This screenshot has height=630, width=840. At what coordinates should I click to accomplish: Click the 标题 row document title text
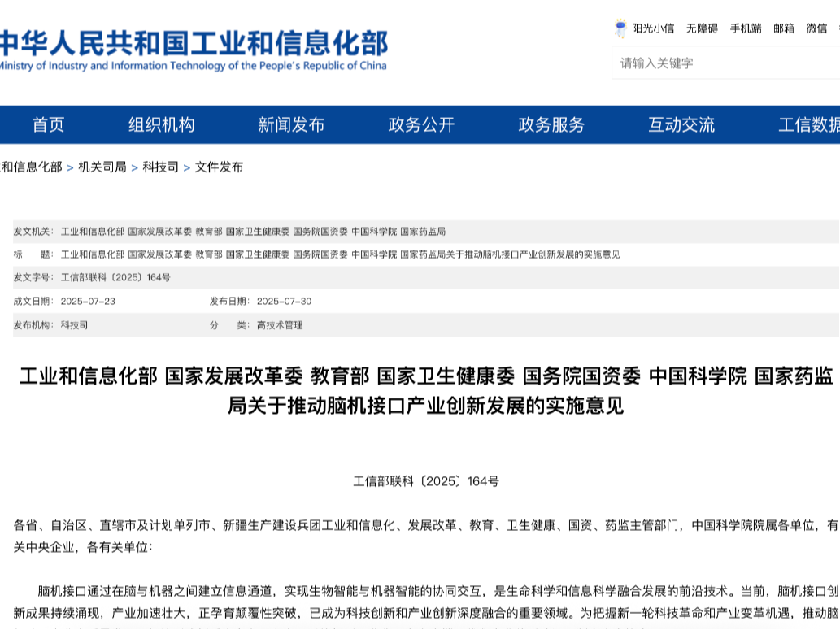coord(340,254)
